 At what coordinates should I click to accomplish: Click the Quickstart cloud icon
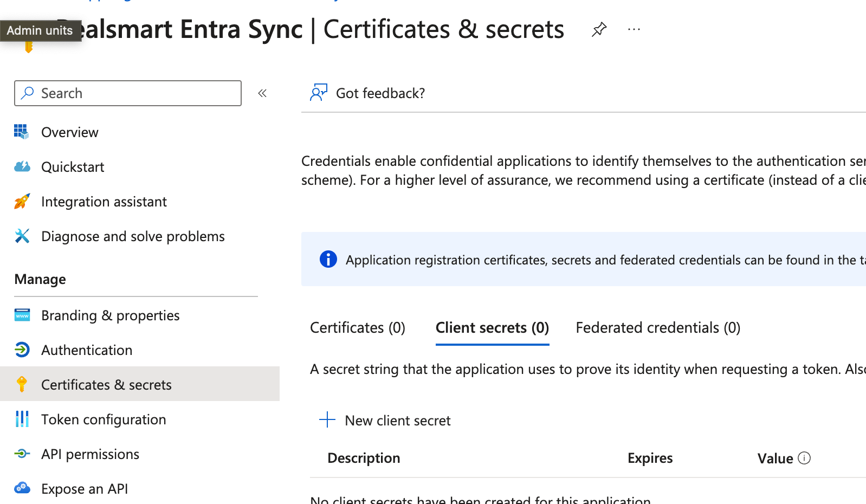pos(22,167)
